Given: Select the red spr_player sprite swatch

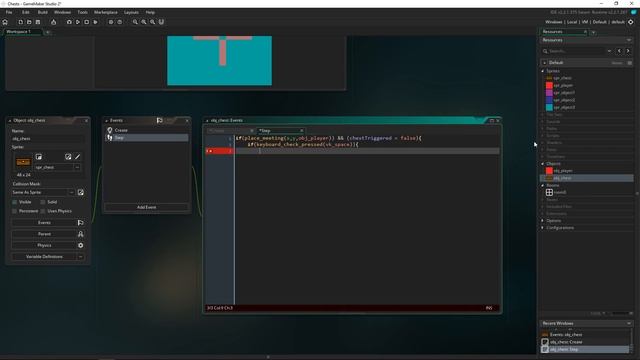Looking at the screenshot, I should pyautogui.click(x=549, y=86).
